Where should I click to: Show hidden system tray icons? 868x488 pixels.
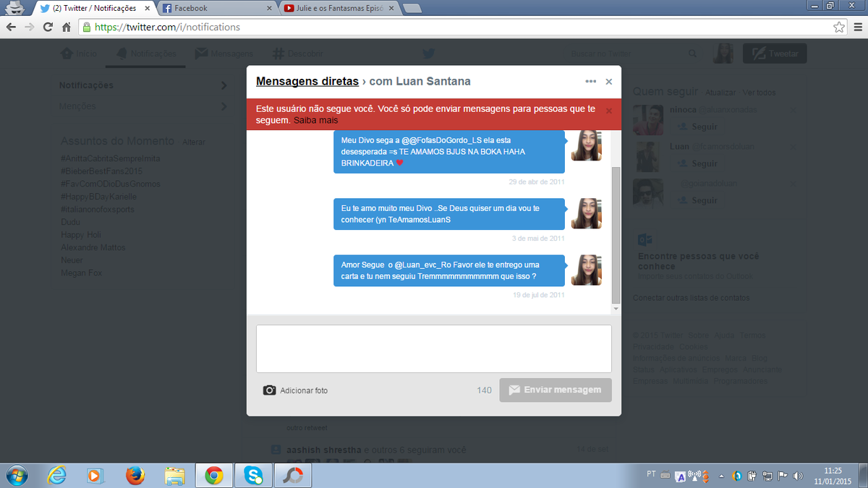pyautogui.click(x=720, y=476)
